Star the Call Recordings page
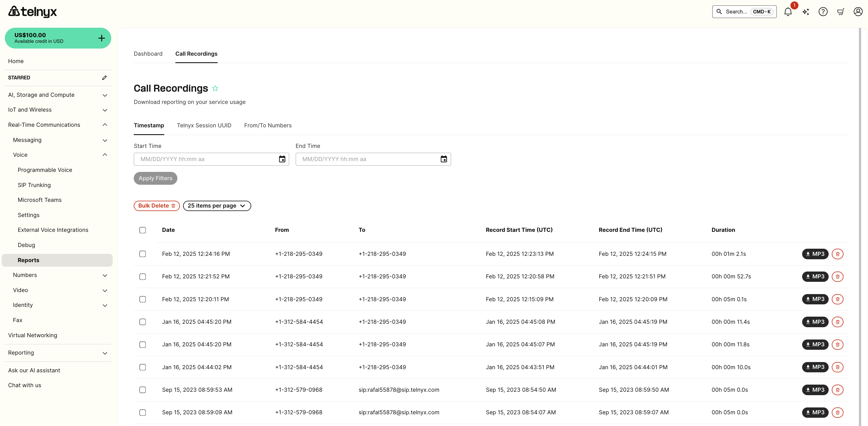868x426 pixels. (215, 89)
